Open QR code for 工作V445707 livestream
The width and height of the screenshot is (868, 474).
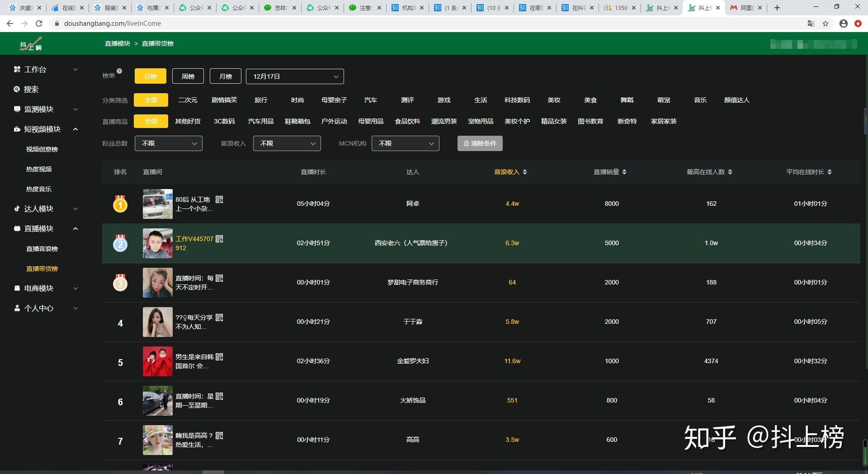pyautogui.click(x=219, y=239)
